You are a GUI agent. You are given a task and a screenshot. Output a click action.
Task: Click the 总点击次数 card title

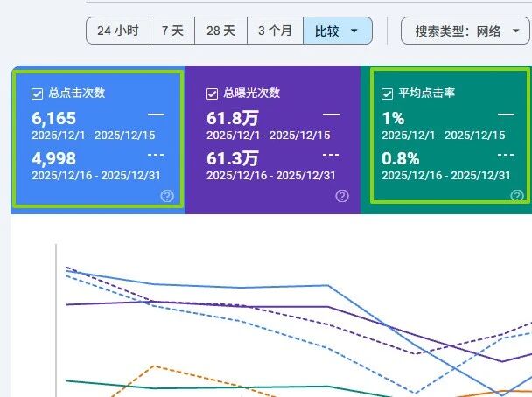(77, 93)
